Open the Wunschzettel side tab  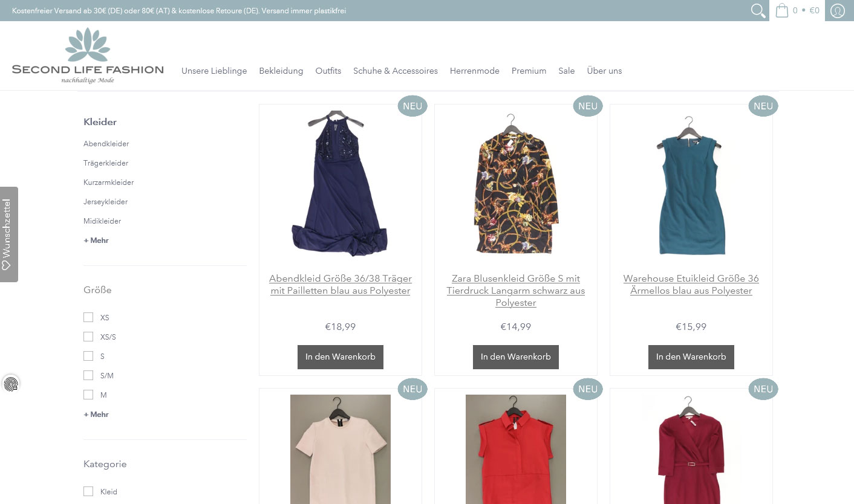tap(8, 234)
